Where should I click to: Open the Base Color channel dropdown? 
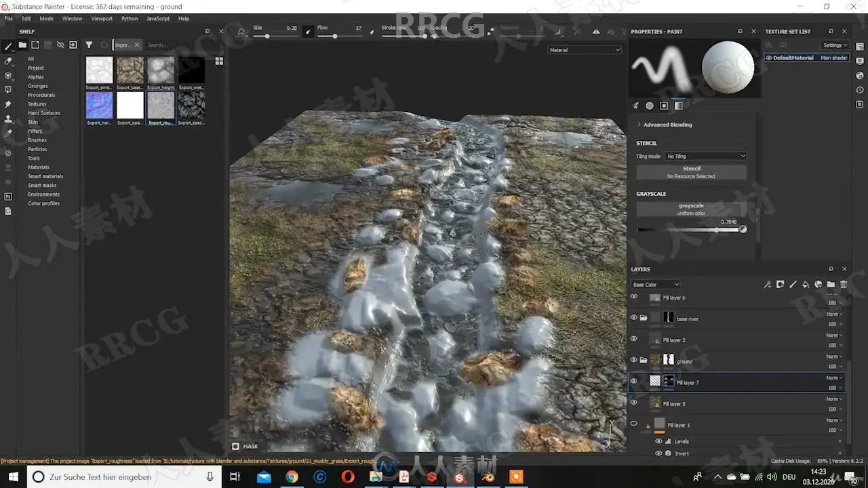coord(655,285)
